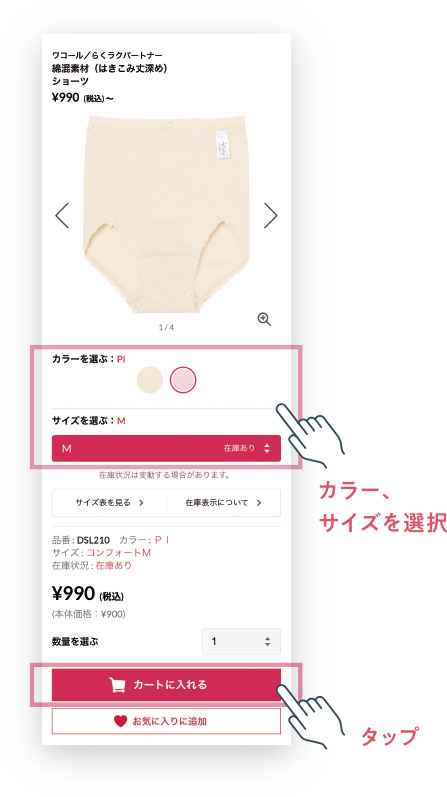447x797 pixels.
Task: Add item with カートに入れる button
Action: (x=166, y=685)
